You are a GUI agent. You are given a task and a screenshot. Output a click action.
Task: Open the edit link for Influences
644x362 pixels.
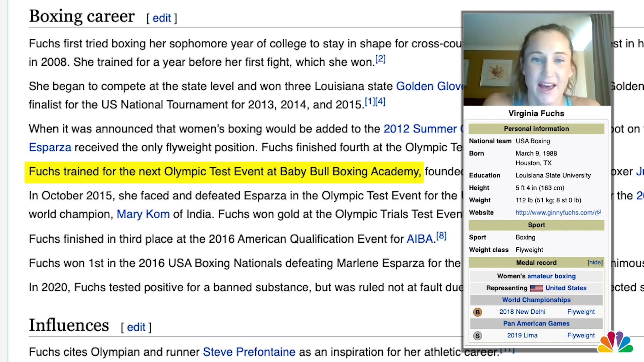[136, 327]
